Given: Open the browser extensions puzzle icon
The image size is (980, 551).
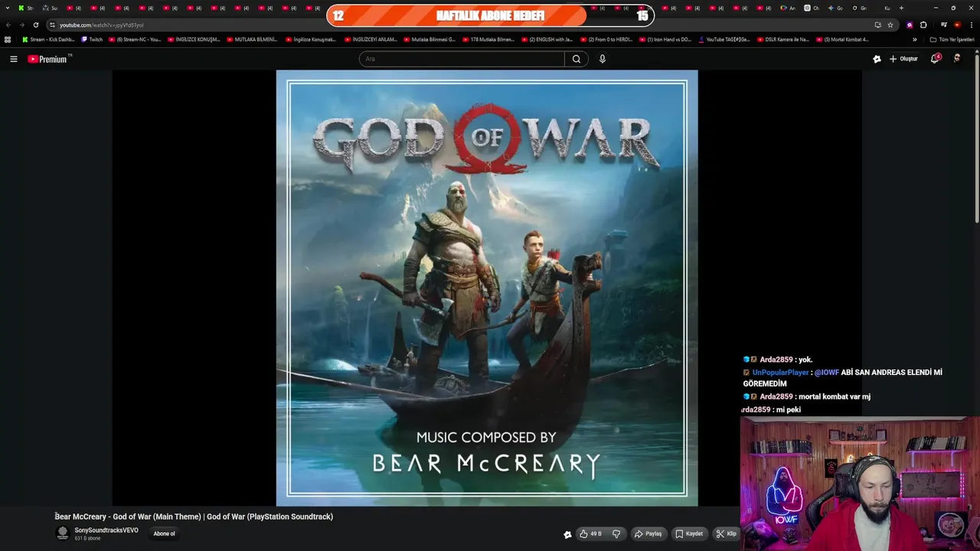Looking at the screenshot, I should [x=923, y=24].
